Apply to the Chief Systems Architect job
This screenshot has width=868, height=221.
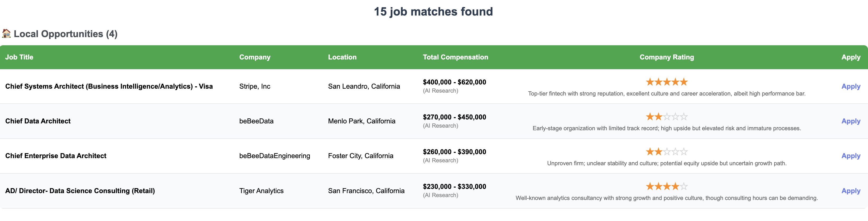(x=851, y=87)
